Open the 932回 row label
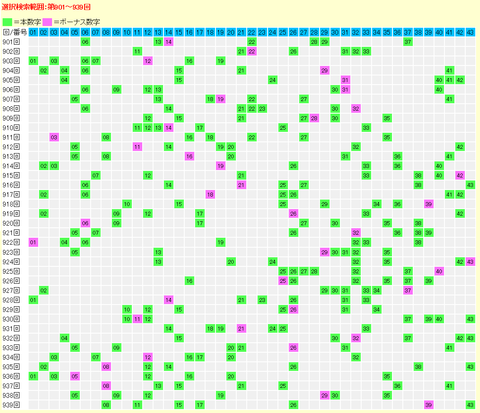The height and width of the screenshot is (413, 480). pos(11,338)
